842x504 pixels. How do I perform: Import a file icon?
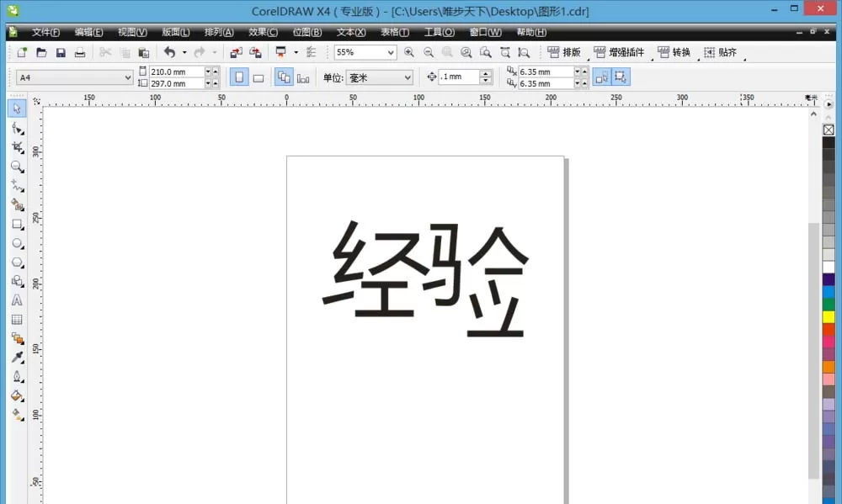(236, 52)
